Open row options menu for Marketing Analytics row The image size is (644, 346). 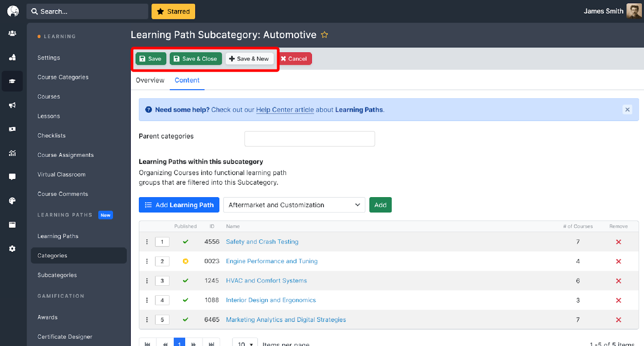147,320
